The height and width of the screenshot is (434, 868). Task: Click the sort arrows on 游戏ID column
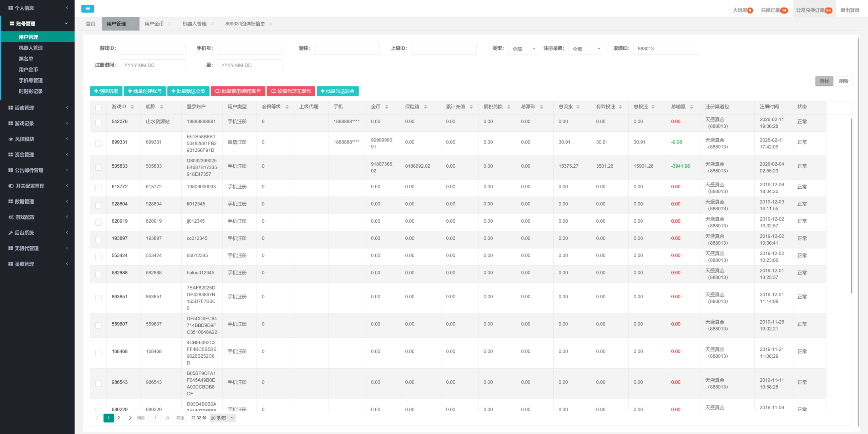pyautogui.click(x=132, y=107)
